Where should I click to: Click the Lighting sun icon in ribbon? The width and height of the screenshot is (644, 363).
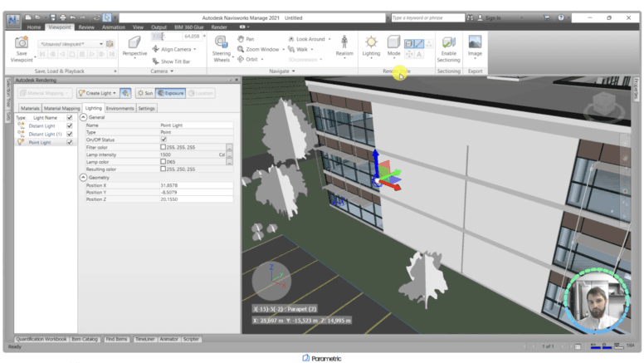[x=371, y=42]
